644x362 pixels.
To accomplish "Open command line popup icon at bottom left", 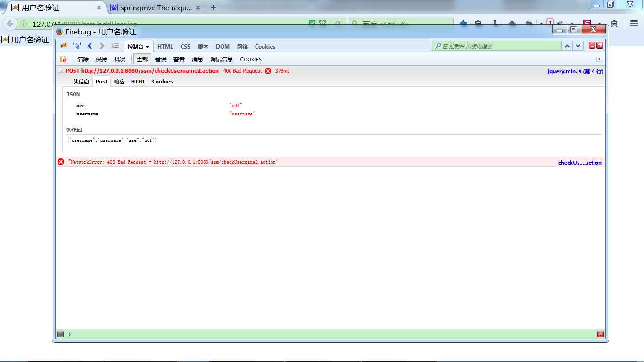I will coord(60,334).
